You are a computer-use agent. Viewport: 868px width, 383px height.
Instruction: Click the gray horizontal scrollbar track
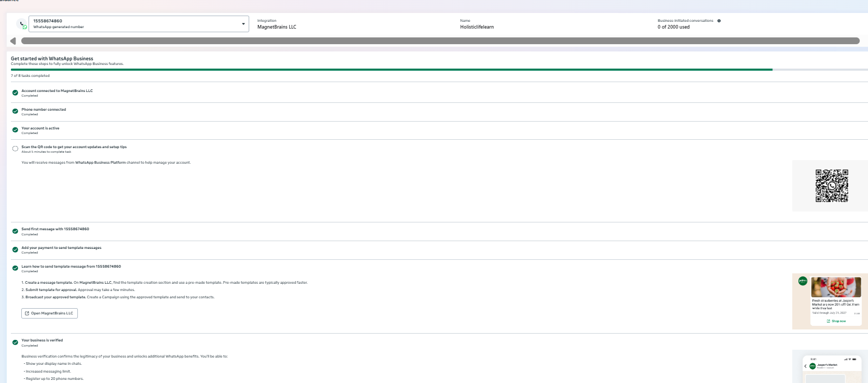point(440,41)
